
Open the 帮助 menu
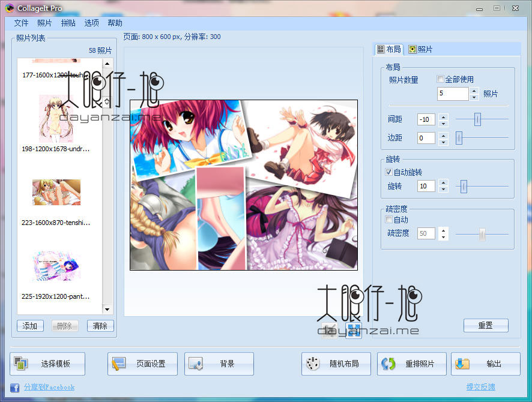(x=115, y=23)
